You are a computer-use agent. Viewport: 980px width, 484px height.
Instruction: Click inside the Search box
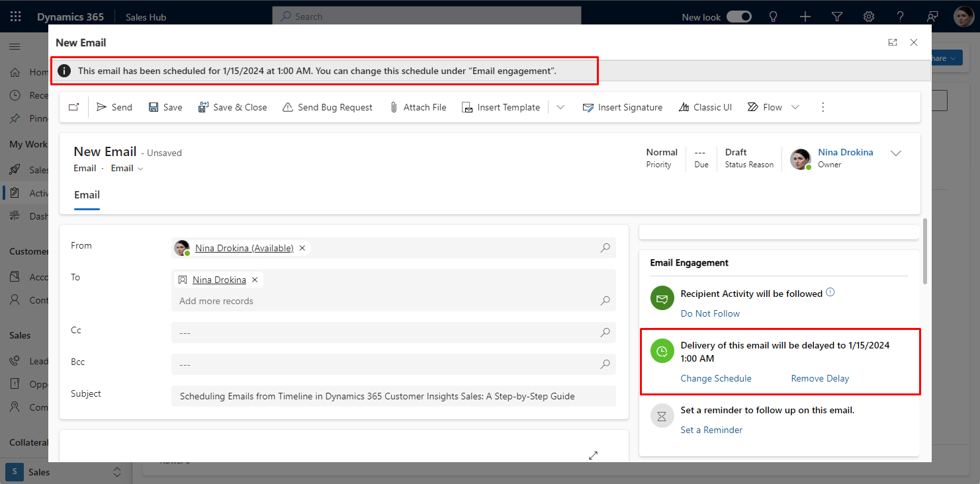426,17
